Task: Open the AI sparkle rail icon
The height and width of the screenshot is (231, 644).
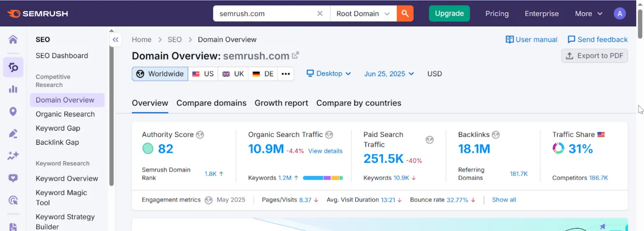Action: coord(13,155)
